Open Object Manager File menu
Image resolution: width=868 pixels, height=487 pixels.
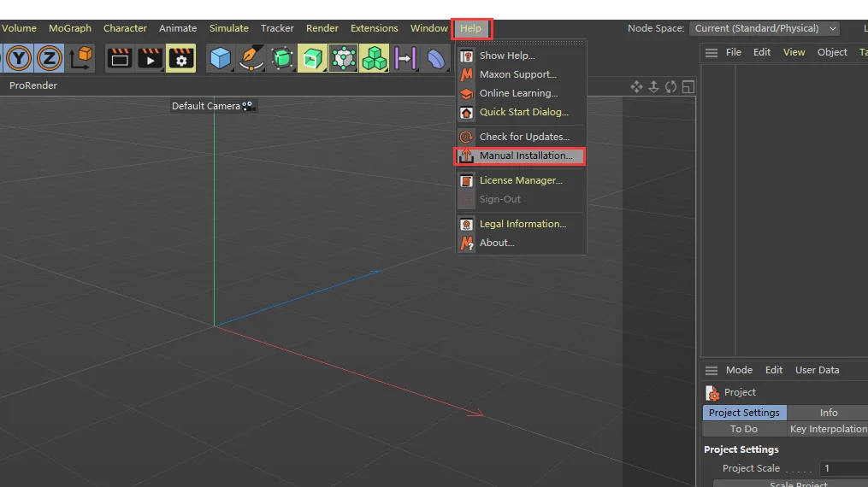pos(734,52)
